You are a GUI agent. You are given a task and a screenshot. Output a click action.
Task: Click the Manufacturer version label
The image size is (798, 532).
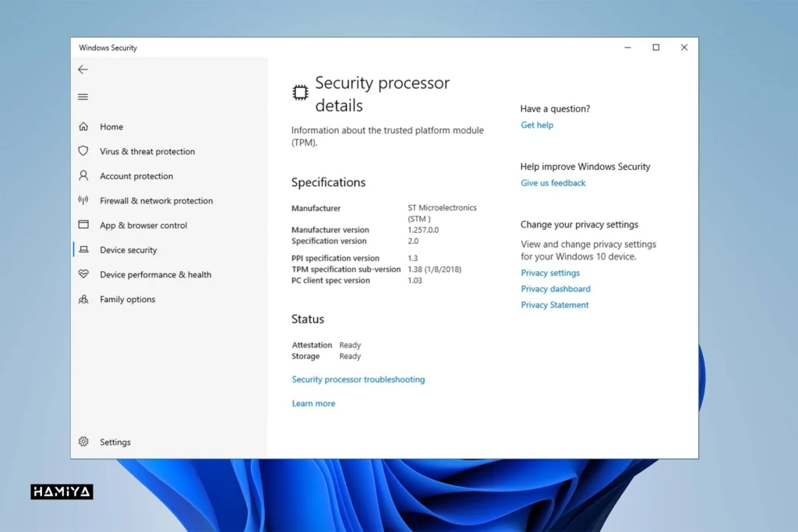click(330, 230)
